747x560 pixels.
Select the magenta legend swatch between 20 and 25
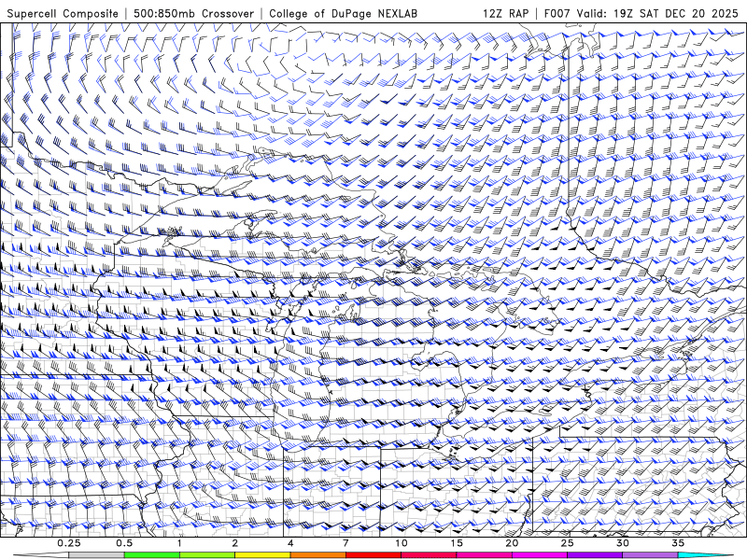(x=540, y=555)
